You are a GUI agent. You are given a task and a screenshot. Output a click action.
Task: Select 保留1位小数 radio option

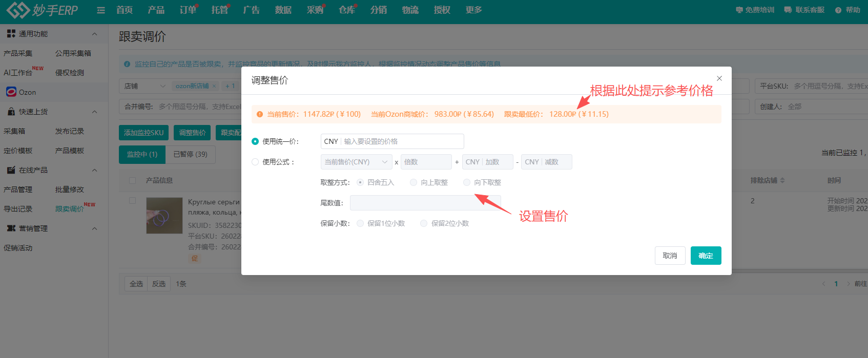click(360, 223)
